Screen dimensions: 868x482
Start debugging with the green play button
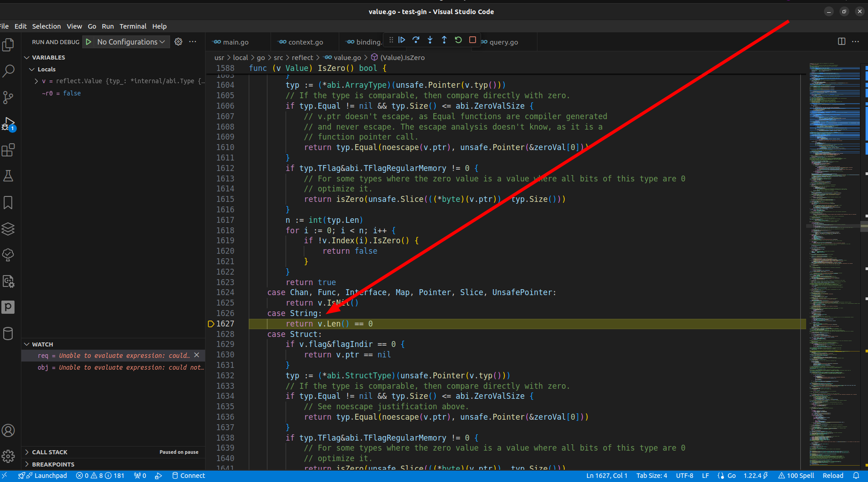click(89, 42)
